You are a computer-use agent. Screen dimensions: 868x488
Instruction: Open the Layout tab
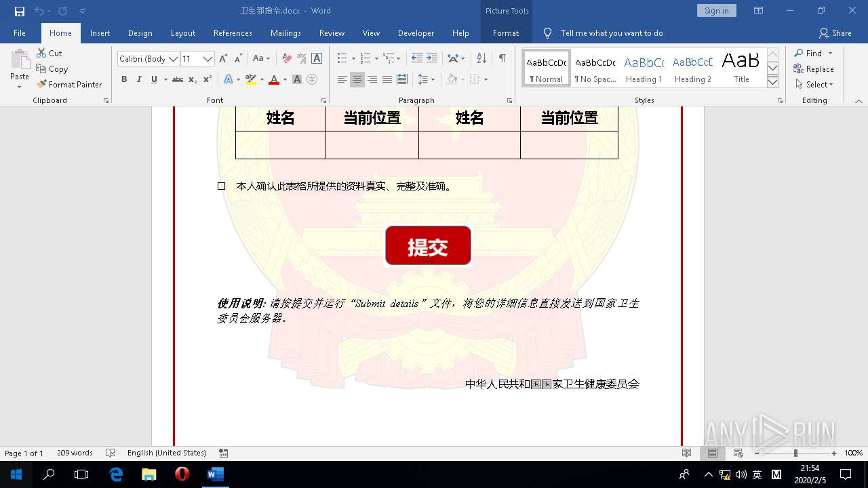pyautogui.click(x=182, y=33)
